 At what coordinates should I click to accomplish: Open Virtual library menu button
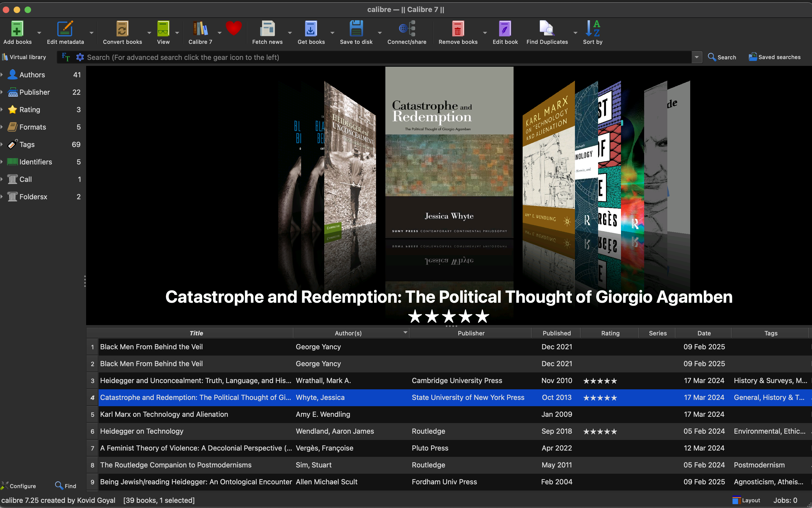point(24,57)
